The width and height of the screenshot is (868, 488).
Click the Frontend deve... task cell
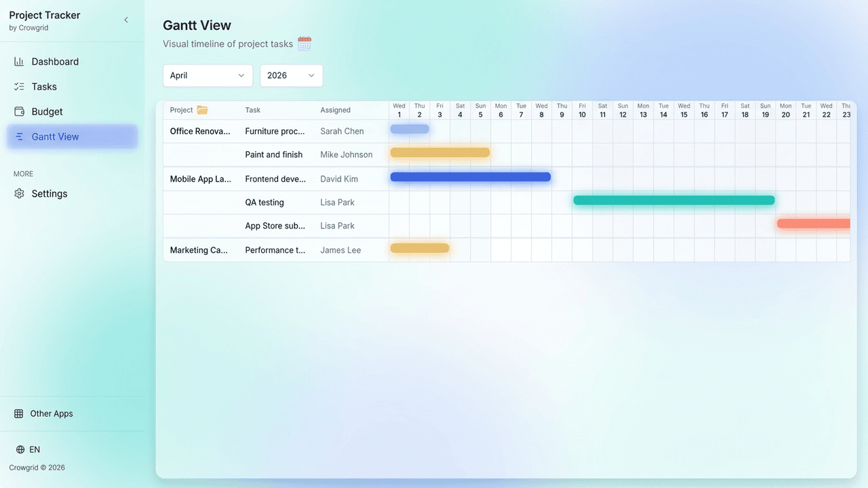click(275, 179)
